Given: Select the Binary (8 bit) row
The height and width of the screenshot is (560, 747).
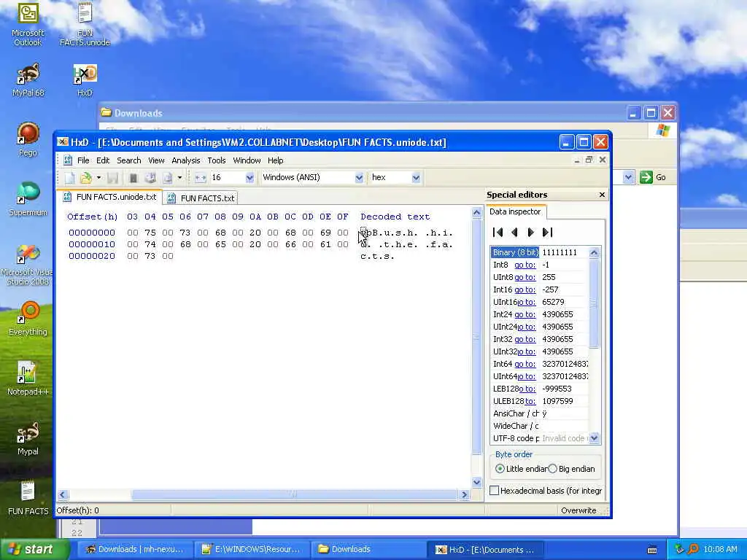Looking at the screenshot, I should [540, 252].
